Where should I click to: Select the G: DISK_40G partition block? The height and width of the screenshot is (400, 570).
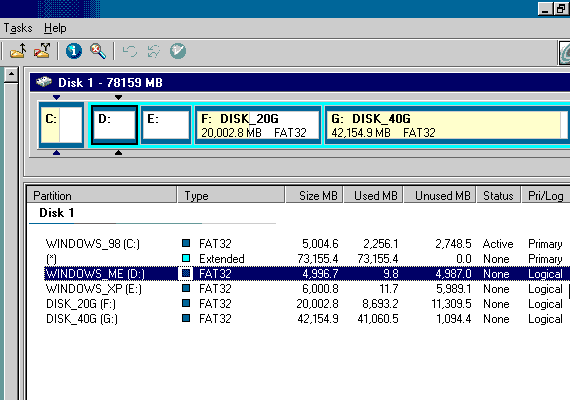click(x=447, y=125)
